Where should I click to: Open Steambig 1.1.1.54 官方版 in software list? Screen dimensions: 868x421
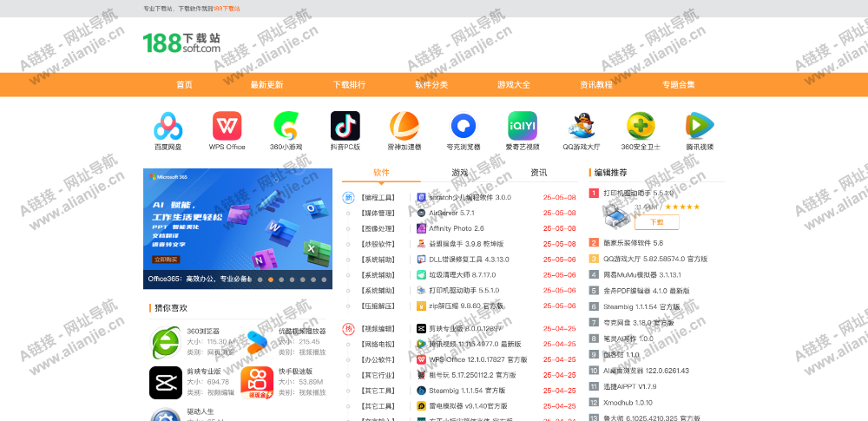click(x=467, y=391)
